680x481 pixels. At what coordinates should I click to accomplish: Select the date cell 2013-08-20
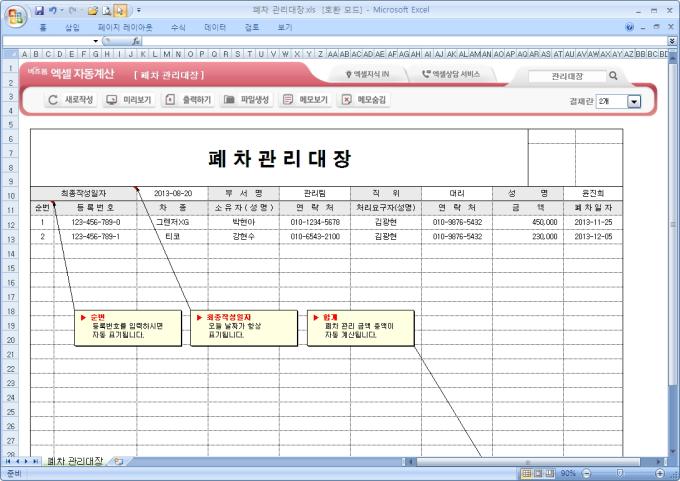tap(173, 193)
